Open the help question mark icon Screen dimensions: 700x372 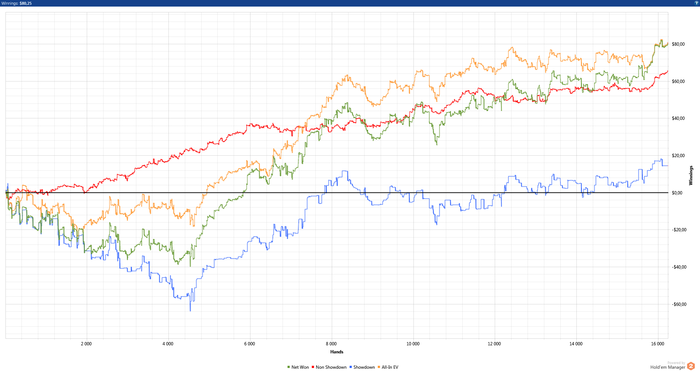(x=696, y=3)
